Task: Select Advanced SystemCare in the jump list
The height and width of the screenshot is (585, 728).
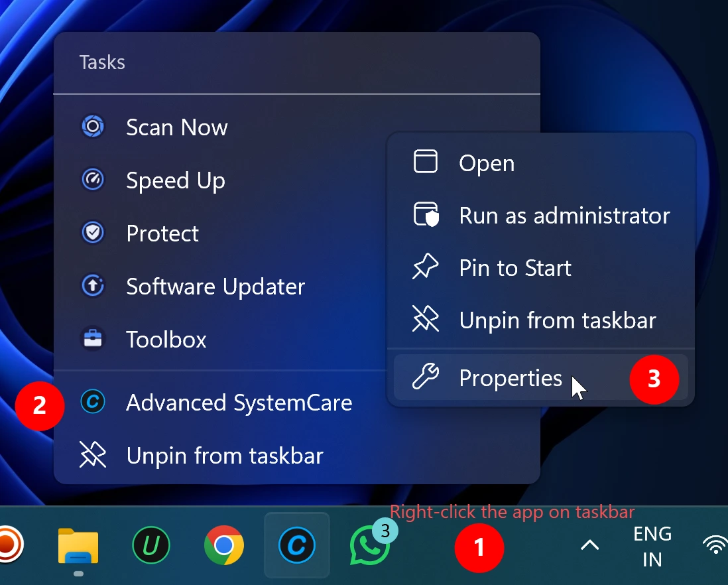Action: pos(238,403)
